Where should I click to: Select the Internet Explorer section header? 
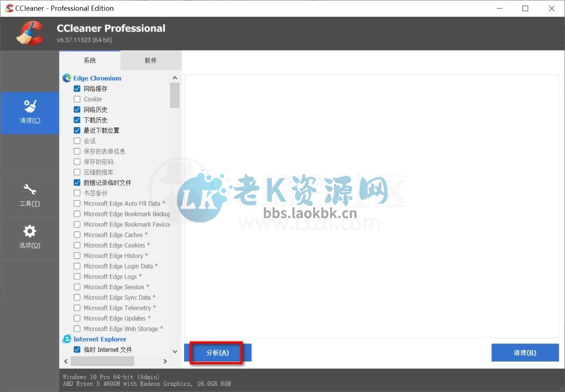point(100,339)
